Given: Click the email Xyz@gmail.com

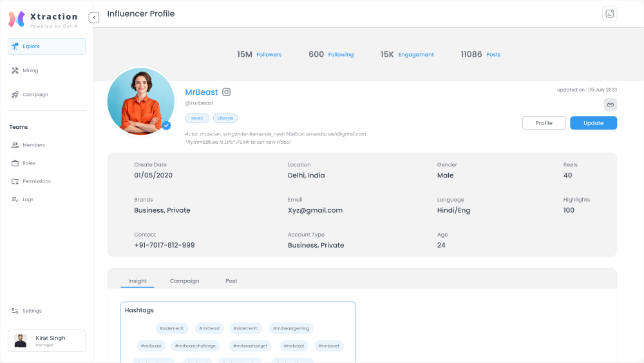Looking at the screenshot, I should click(x=315, y=210).
